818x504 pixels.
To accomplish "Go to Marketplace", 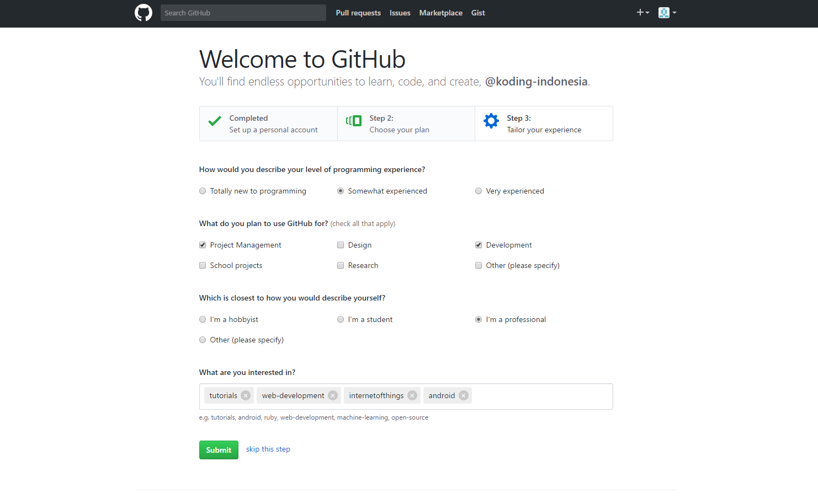I will point(440,13).
